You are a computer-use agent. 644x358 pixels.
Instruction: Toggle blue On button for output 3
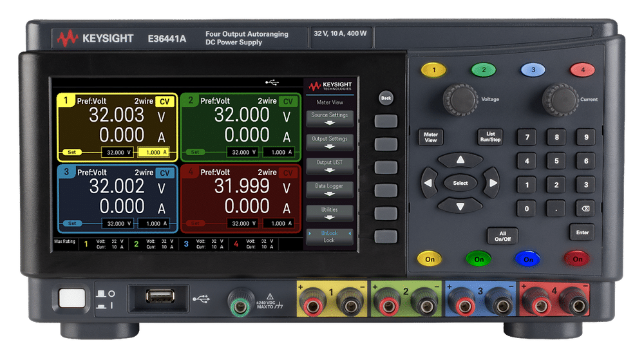point(528,259)
